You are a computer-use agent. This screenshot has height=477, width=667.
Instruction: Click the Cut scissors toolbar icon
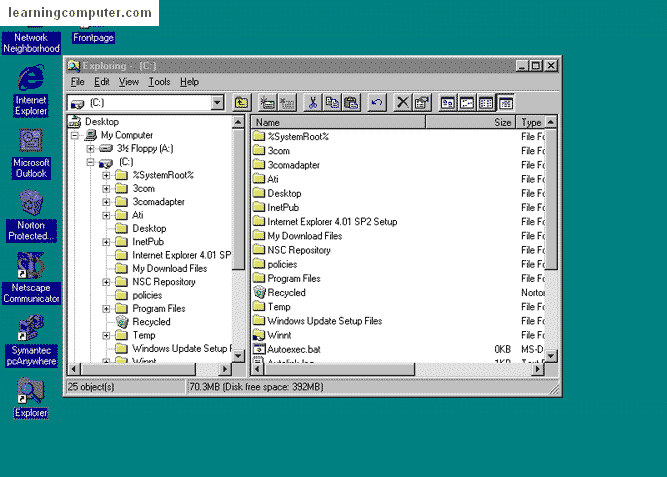pyautogui.click(x=313, y=103)
